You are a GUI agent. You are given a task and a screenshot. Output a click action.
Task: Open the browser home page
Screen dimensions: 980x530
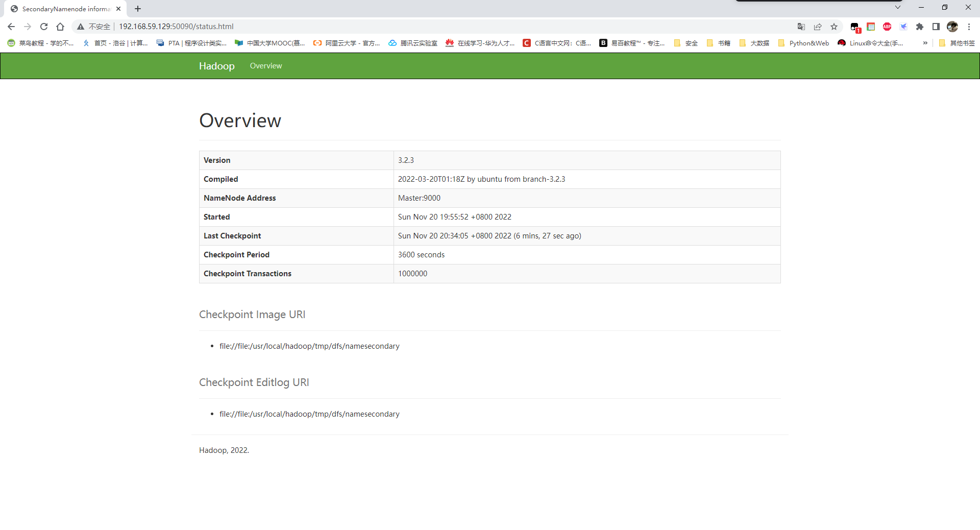pos(60,27)
